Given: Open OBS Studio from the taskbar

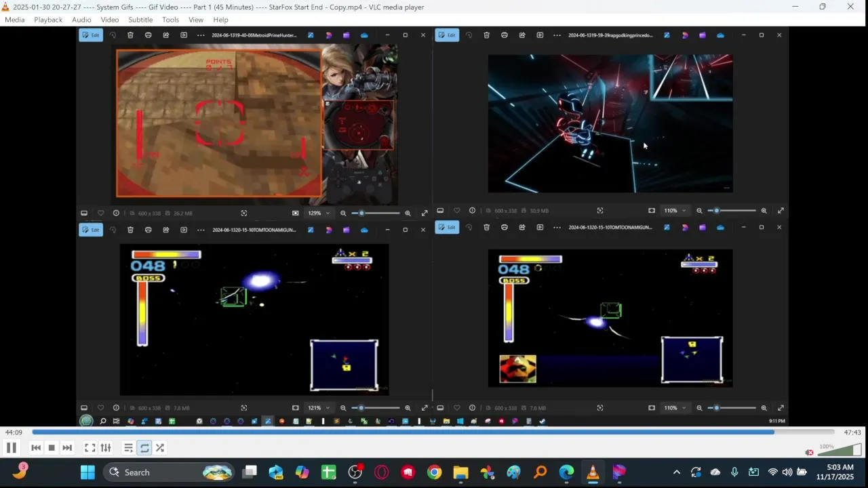Looking at the screenshot, I should [355, 472].
